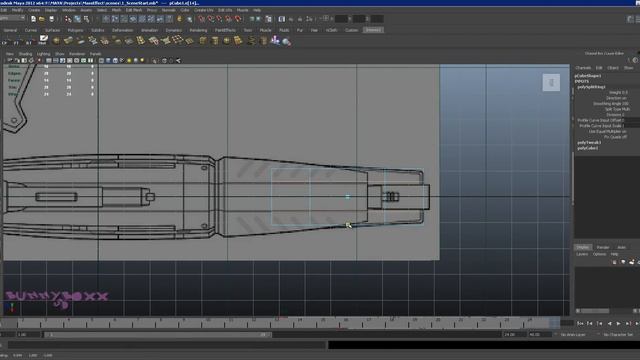640x360 pixels.
Task: Toggle snap to grids magnet
Action: 202,19
